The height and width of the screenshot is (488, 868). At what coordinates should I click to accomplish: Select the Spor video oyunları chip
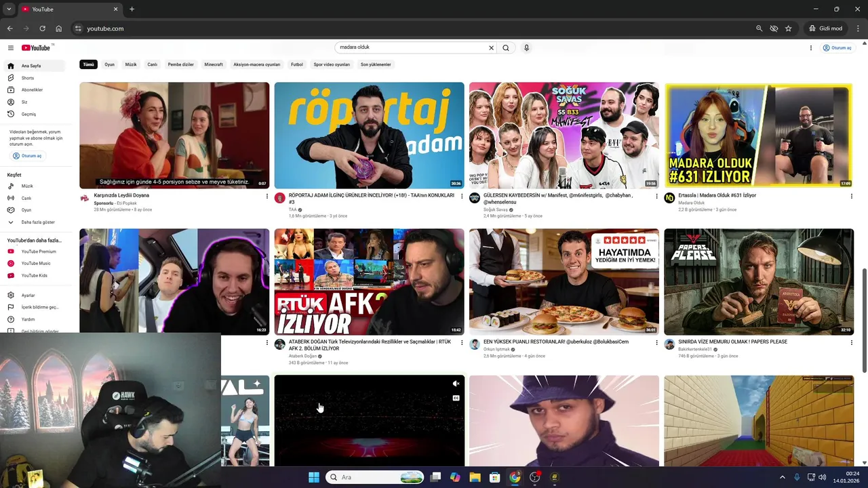332,64
